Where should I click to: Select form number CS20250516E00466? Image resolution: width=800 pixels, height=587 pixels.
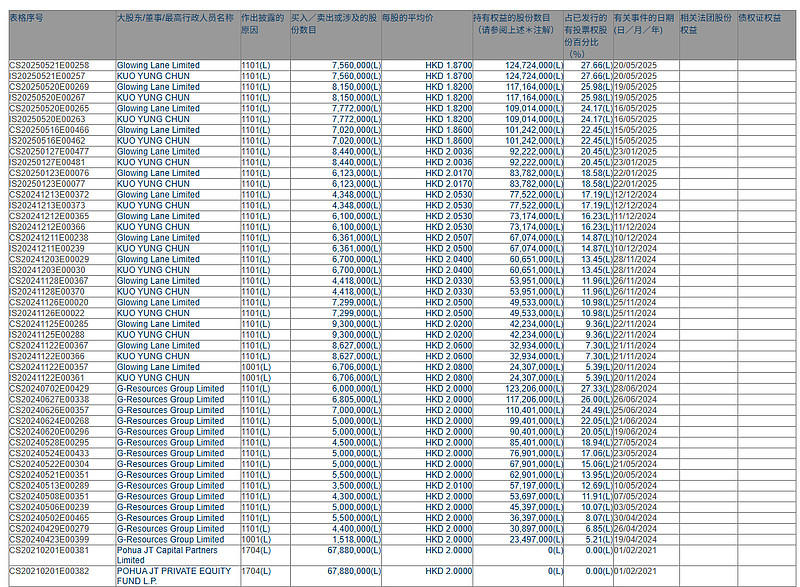point(49,130)
